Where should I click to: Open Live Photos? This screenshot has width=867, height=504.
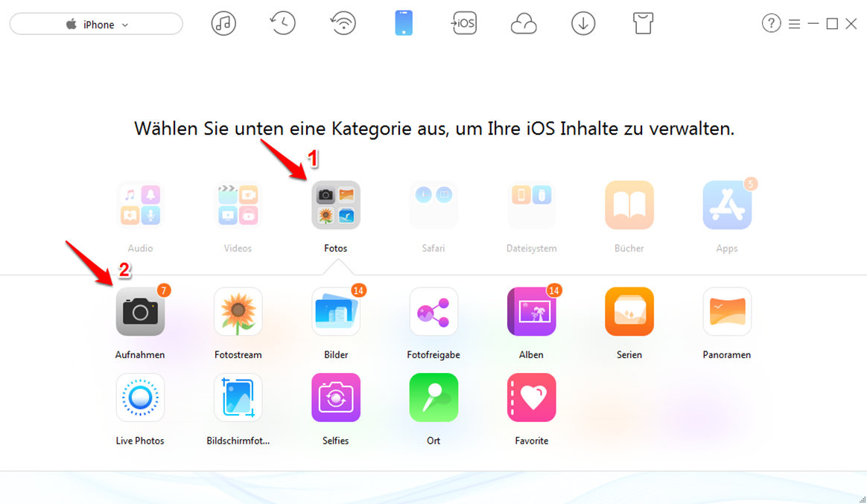point(140,398)
